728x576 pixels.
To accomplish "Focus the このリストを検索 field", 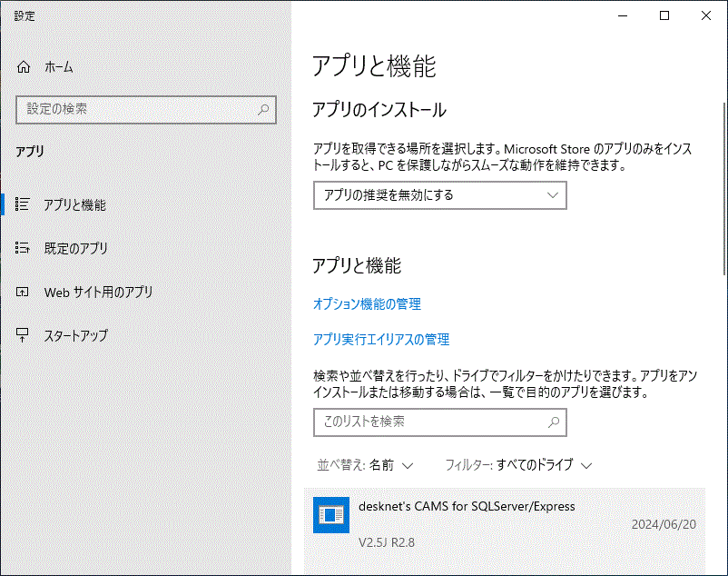I will pos(439,422).
